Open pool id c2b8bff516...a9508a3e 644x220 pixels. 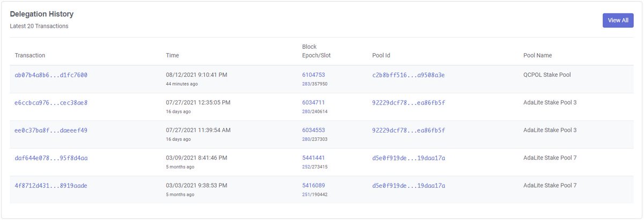pyautogui.click(x=408, y=75)
